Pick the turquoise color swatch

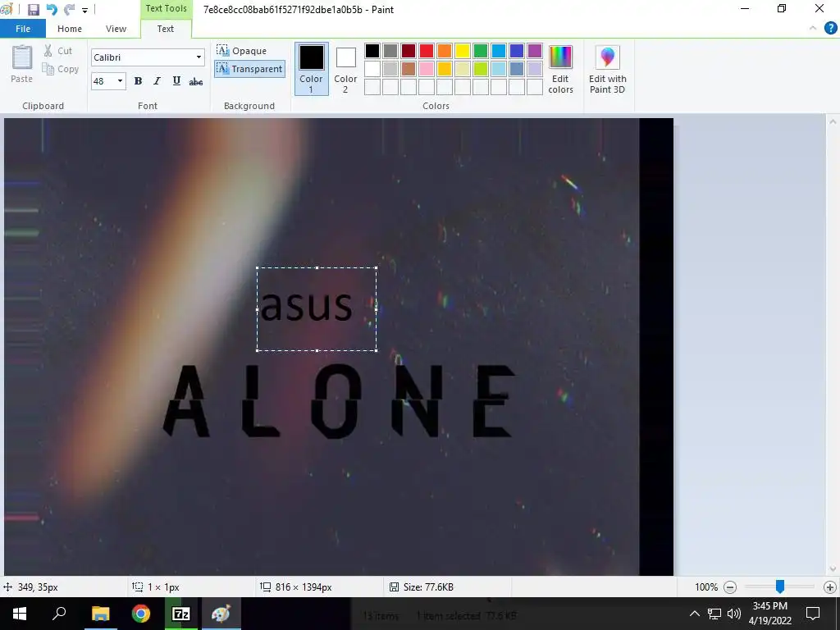499,51
